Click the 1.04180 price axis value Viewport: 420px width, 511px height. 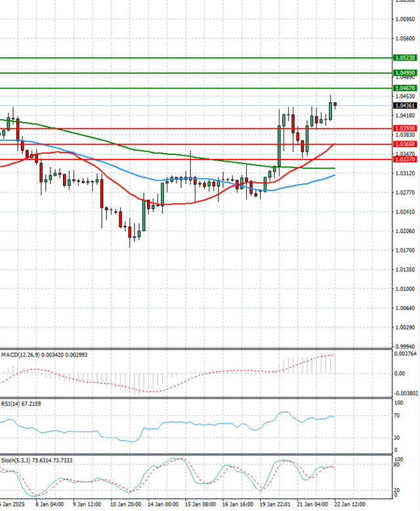click(x=405, y=116)
